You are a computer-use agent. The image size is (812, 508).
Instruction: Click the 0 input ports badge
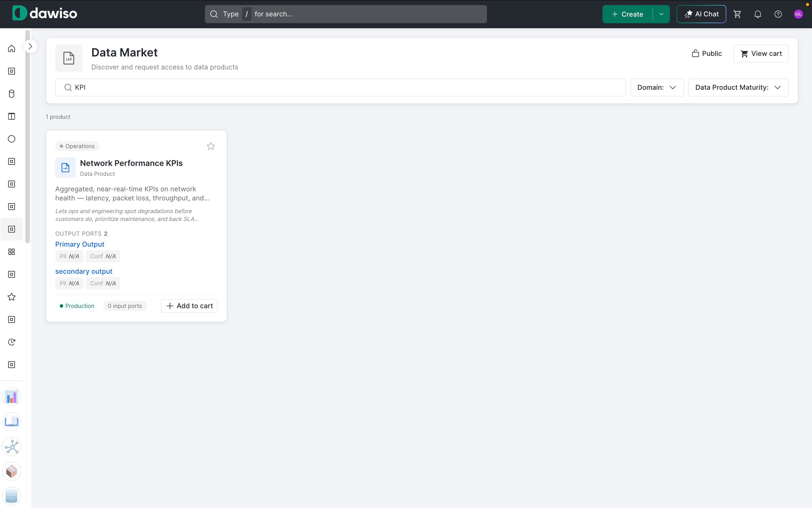125,306
